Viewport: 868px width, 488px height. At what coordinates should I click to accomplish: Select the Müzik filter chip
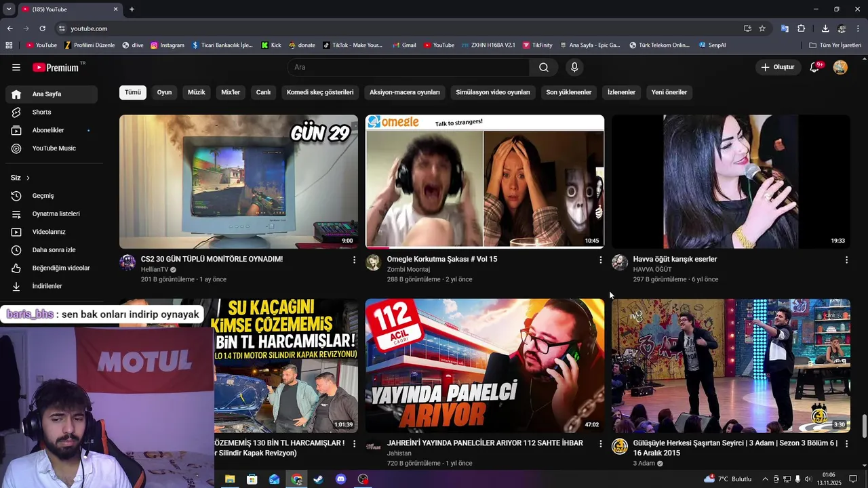(x=197, y=92)
